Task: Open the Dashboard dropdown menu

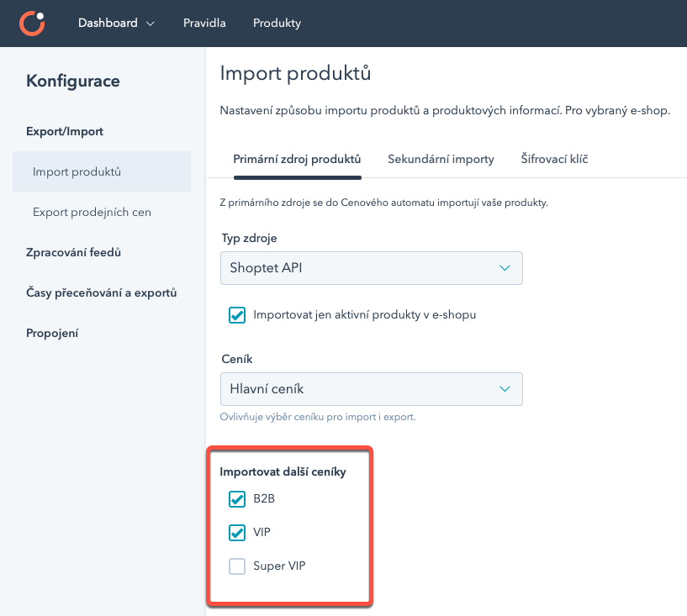Action: pos(115,23)
